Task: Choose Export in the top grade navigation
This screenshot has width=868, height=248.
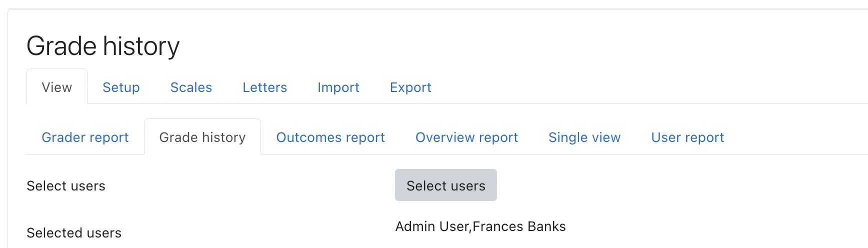Action: tap(410, 87)
